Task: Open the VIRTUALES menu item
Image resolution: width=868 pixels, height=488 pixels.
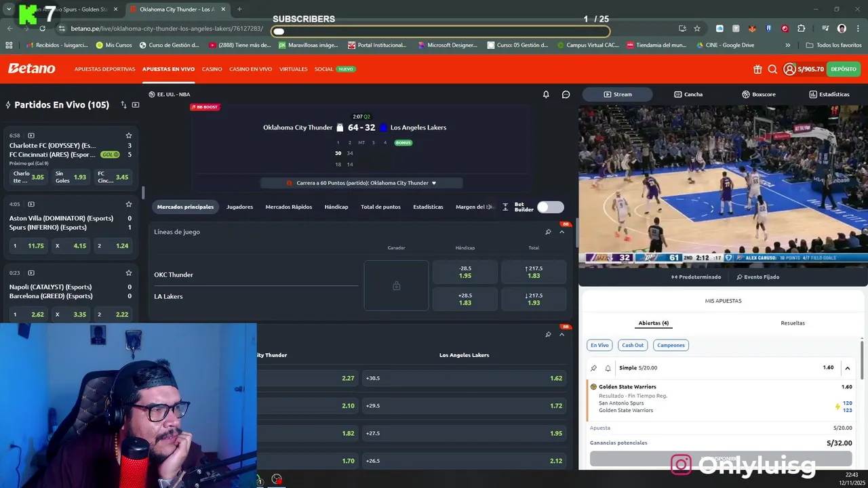Action: point(293,69)
